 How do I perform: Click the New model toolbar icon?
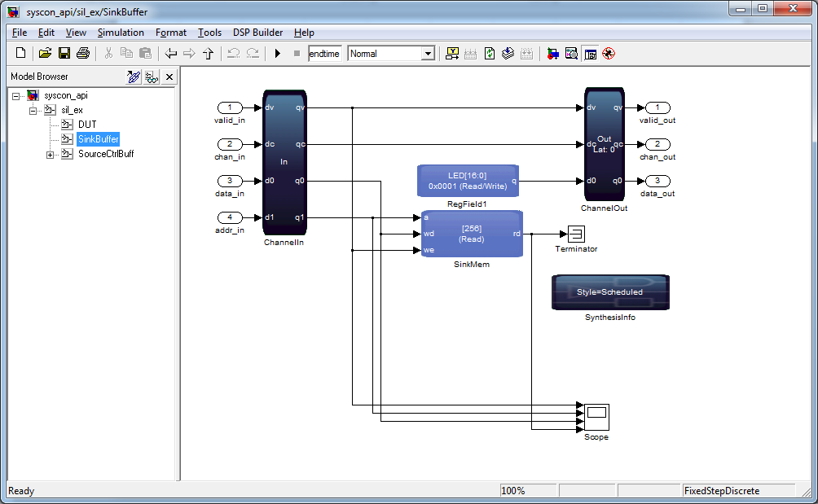point(21,54)
